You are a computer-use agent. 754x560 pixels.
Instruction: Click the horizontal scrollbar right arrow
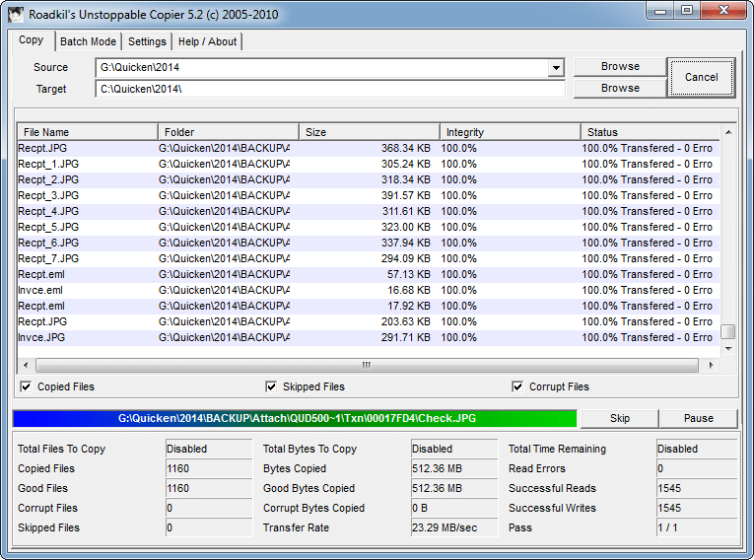tap(711, 365)
